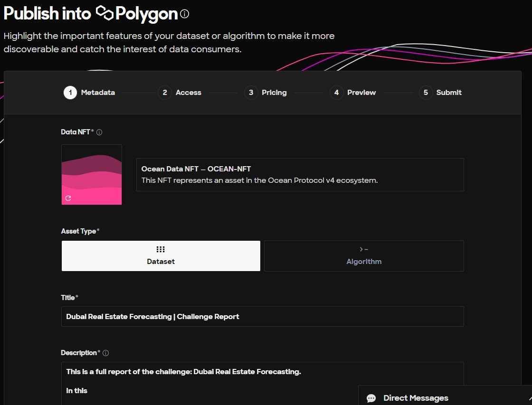The height and width of the screenshot is (405, 532).
Task: Click the Description info icon
Action: 106,353
